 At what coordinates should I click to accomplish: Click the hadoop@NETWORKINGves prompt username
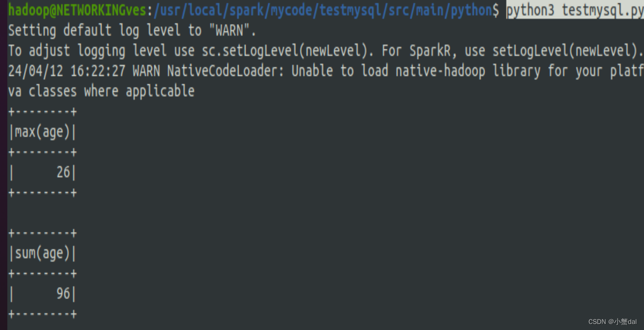pyautogui.click(x=78, y=11)
